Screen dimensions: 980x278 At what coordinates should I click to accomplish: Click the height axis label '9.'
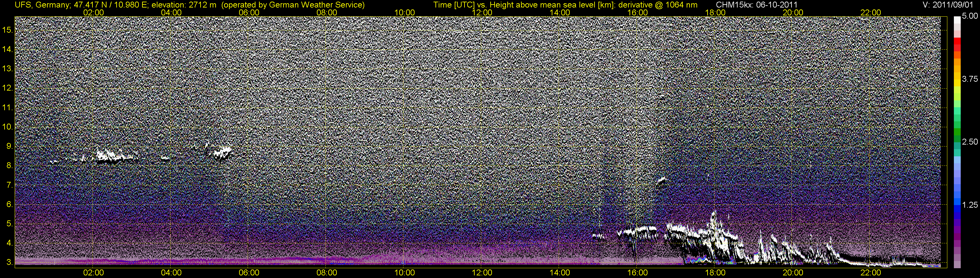[9, 146]
